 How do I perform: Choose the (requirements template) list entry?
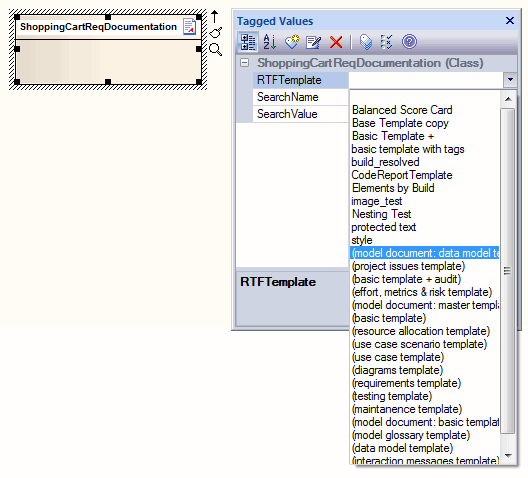406,383
